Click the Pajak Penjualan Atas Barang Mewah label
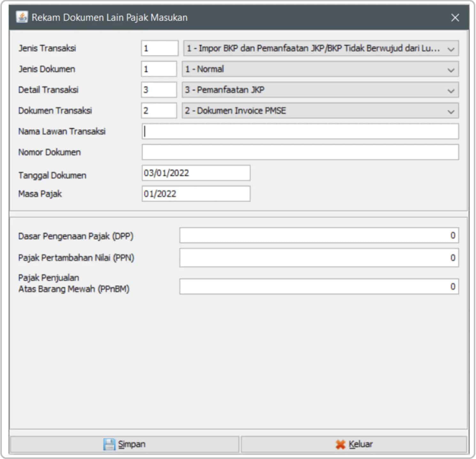The width and height of the screenshot is (476, 459). pos(74,283)
